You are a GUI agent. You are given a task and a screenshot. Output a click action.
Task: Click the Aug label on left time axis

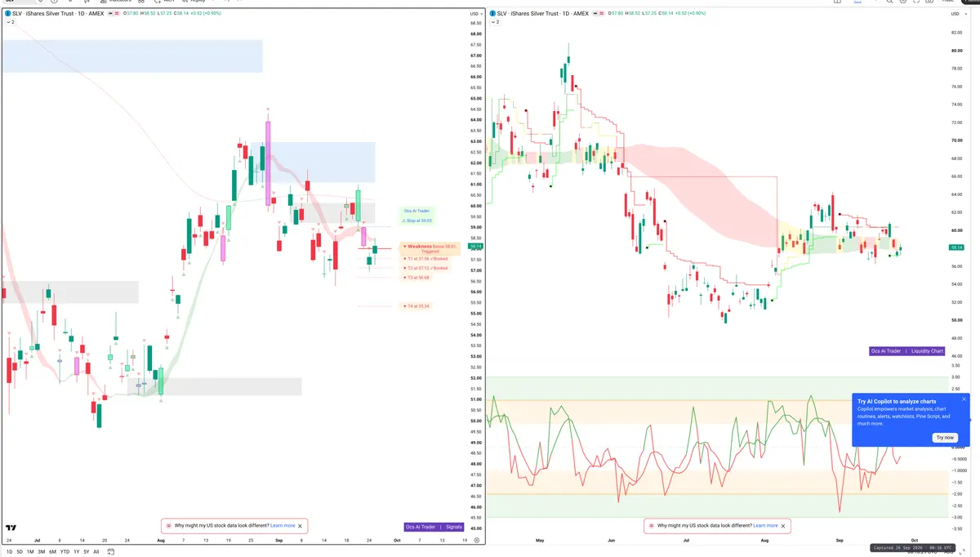(x=159, y=541)
